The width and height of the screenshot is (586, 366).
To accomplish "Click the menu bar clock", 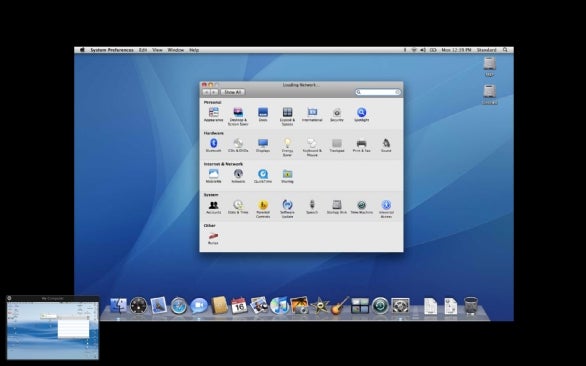I will pos(456,50).
